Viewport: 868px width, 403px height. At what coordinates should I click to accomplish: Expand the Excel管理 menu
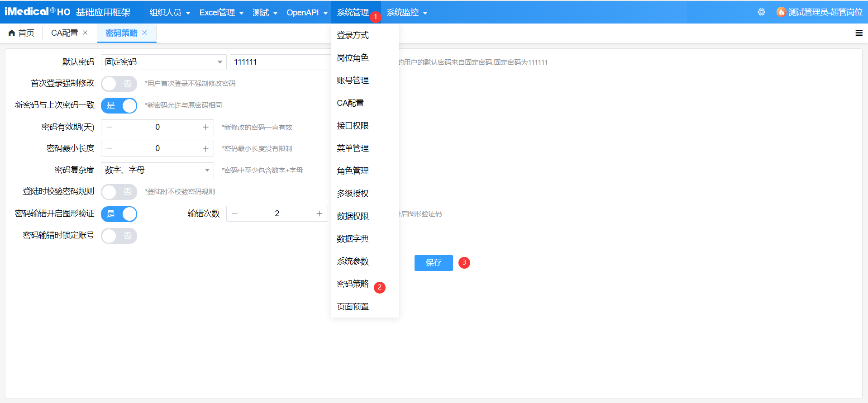coord(221,12)
